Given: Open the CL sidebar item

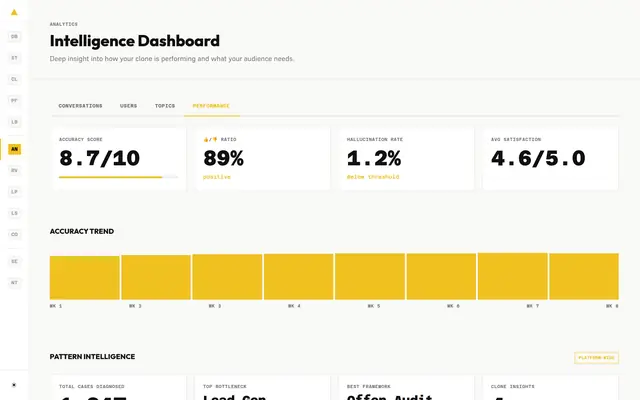Looking at the screenshot, I should click(14, 79).
